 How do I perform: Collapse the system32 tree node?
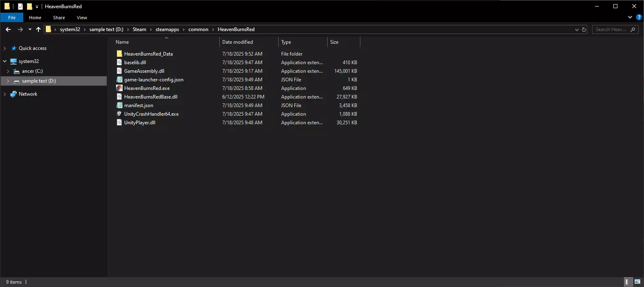click(x=5, y=61)
